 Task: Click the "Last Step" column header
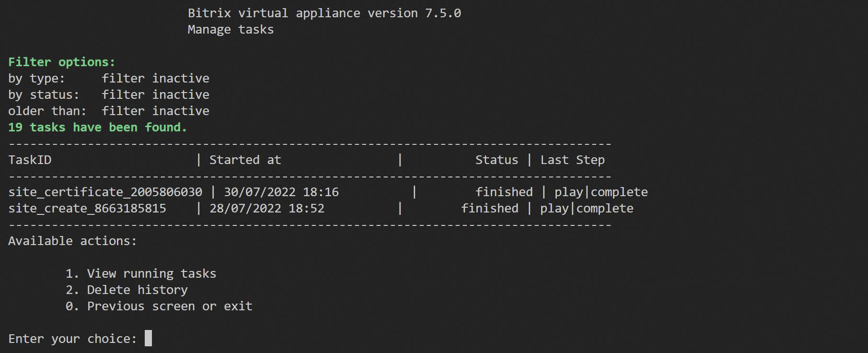[x=572, y=160]
